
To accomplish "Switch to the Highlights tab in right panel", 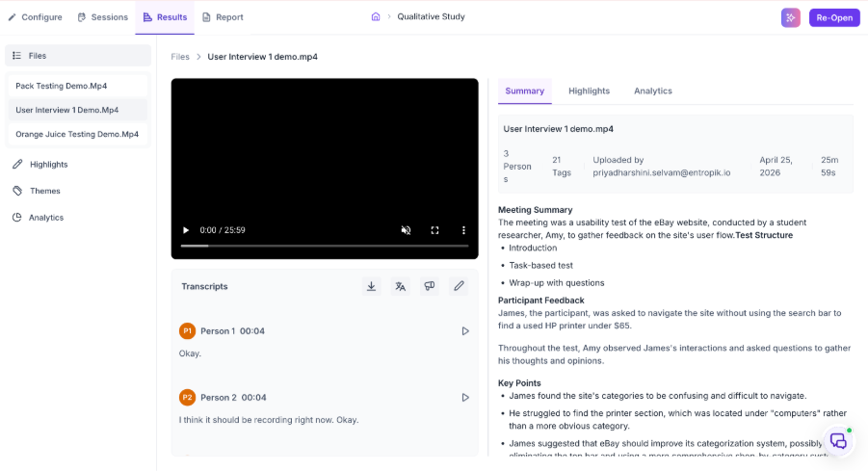I will click(x=589, y=91).
